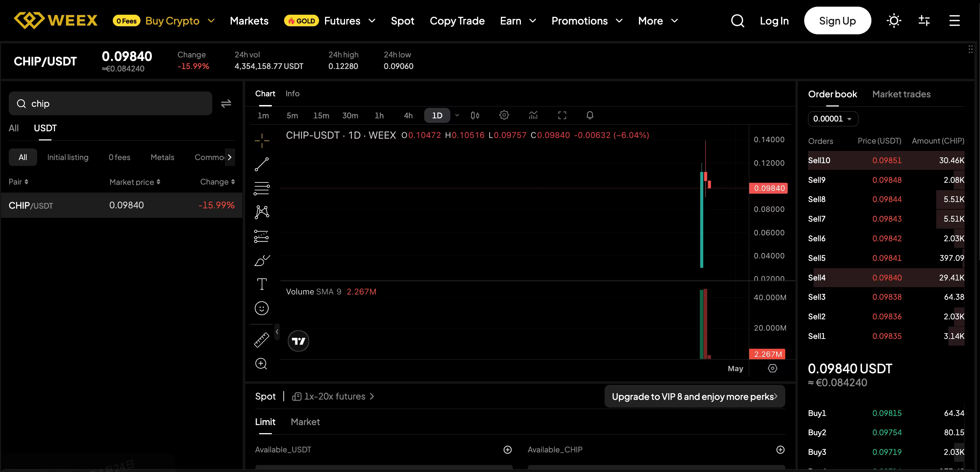The image size is (980, 472).
Task: Expand the Promotions dropdown menu
Action: [x=619, y=21]
